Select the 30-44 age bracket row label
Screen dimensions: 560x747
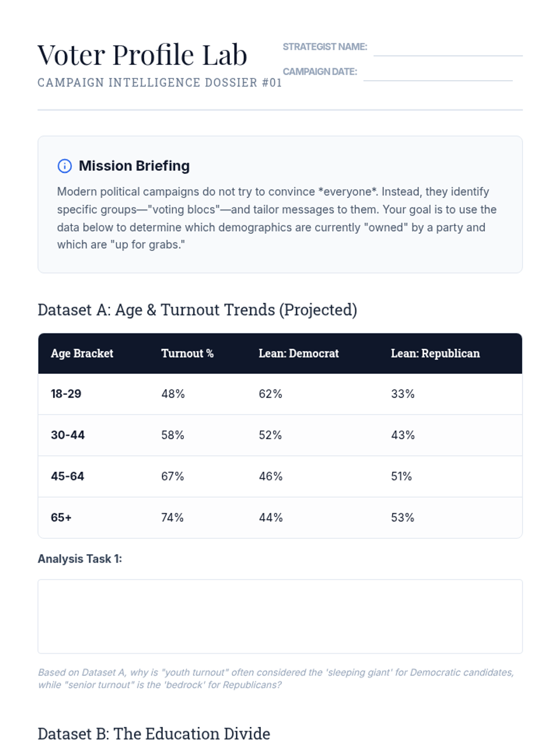[x=68, y=435]
